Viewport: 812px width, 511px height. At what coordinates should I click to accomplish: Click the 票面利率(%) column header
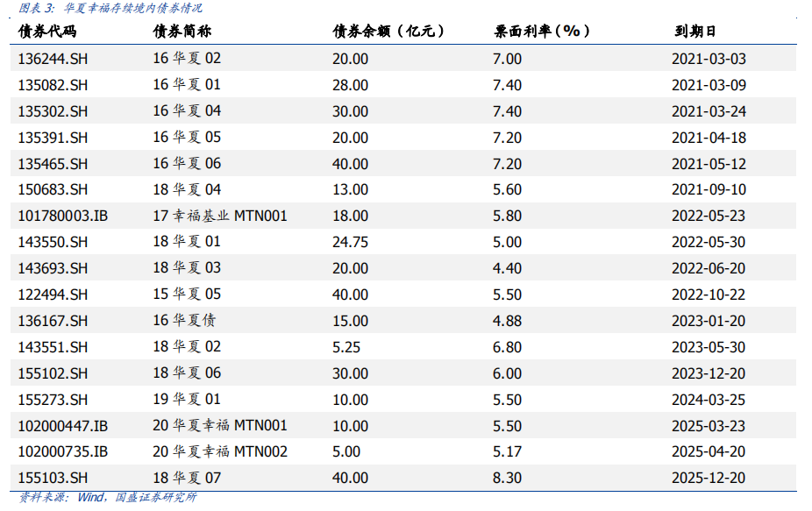click(542, 32)
